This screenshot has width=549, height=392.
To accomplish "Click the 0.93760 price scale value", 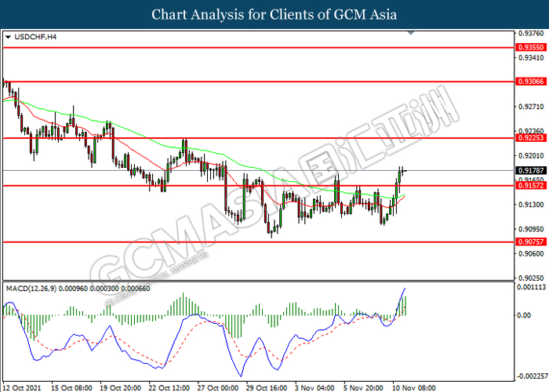I will pos(529,34).
